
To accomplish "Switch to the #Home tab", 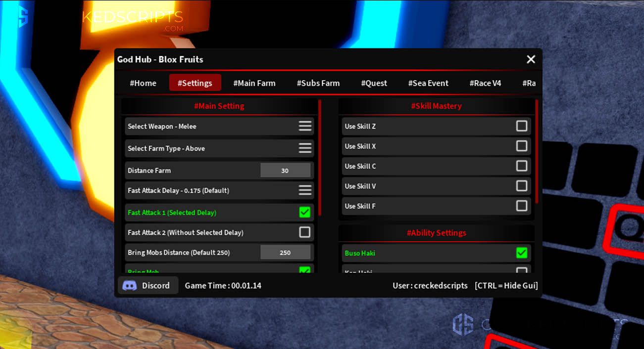I will point(143,83).
